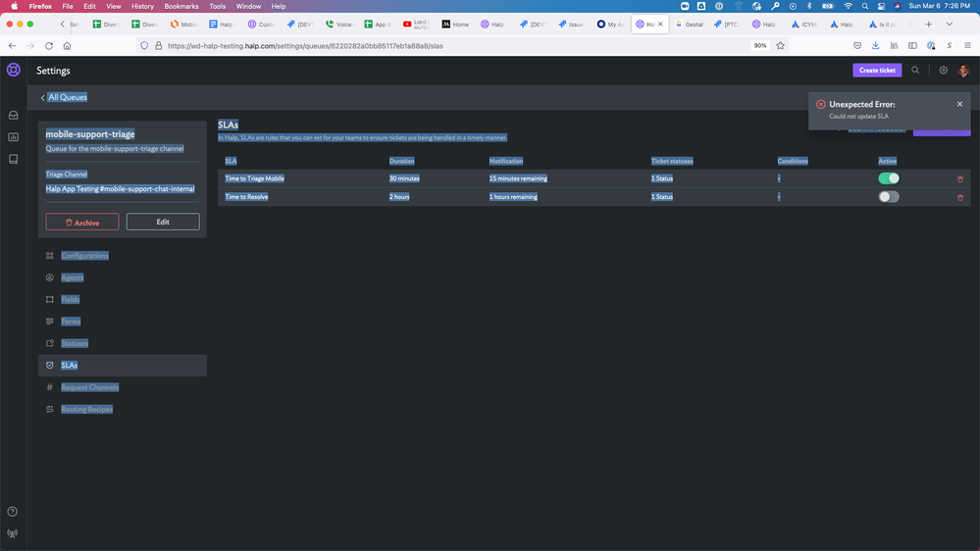Viewport: 980px width, 551px height.
Task: Delete the Time to Triage Mobile SLA
Action: tap(960, 179)
